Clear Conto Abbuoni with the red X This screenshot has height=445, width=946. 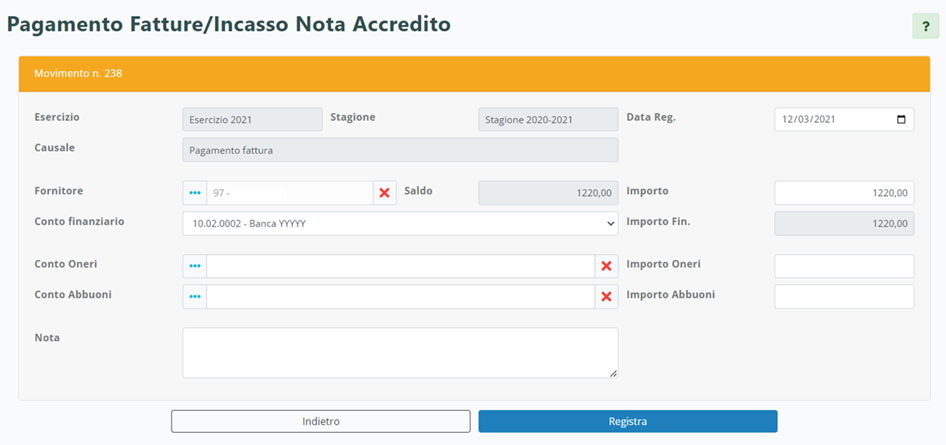click(x=605, y=297)
